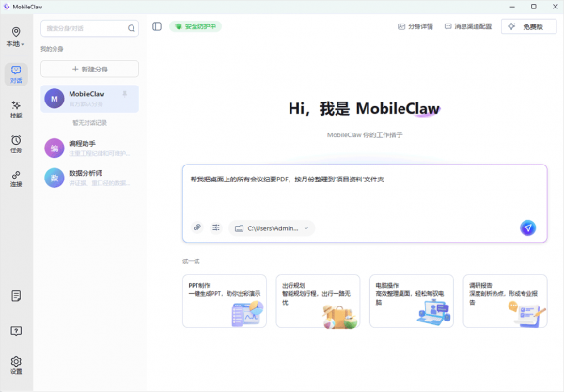Expand the C:\Users\Admin... folder dropdown
Image resolution: width=564 pixels, height=392 pixels.
coord(272,228)
